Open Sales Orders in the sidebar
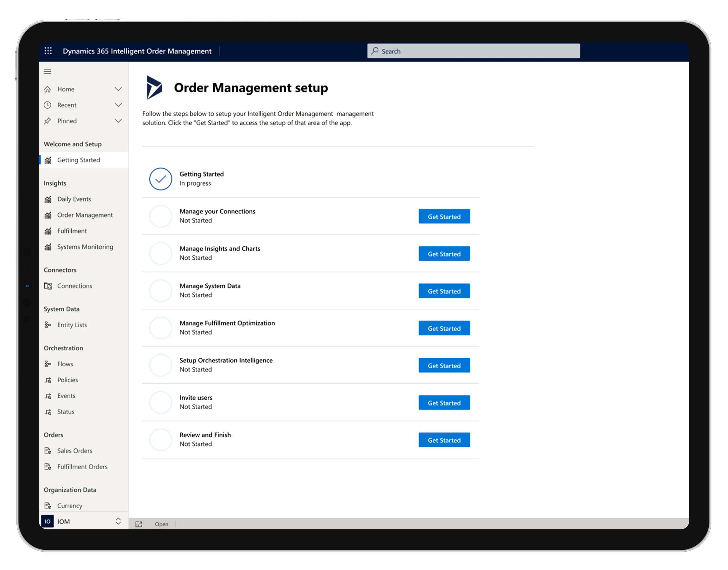728x570 pixels. click(x=84, y=451)
